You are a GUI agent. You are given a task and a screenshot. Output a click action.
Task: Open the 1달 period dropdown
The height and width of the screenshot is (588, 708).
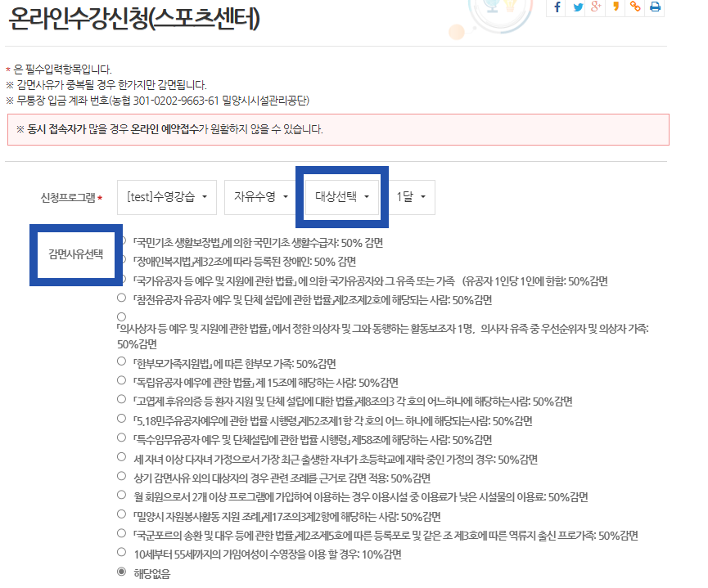pos(410,197)
